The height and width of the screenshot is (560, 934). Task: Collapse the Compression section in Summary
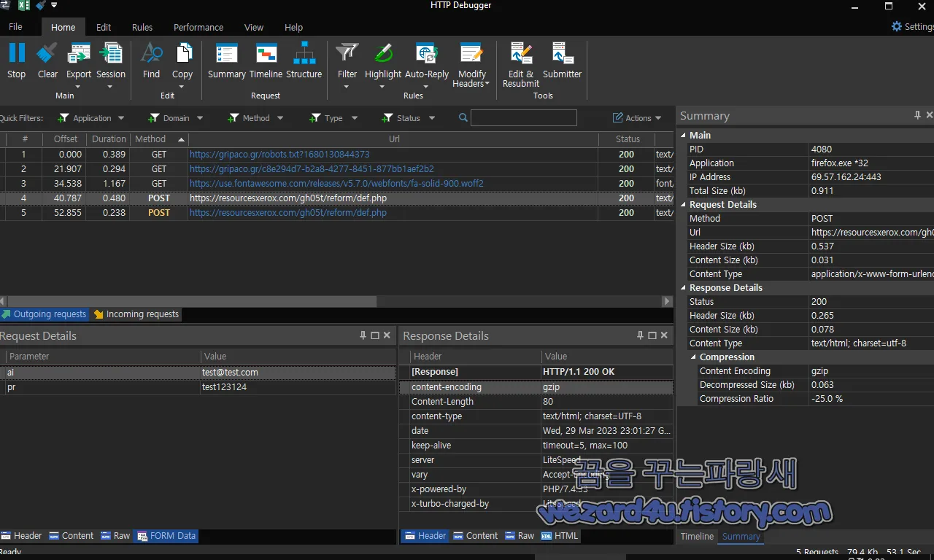point(693,357)
